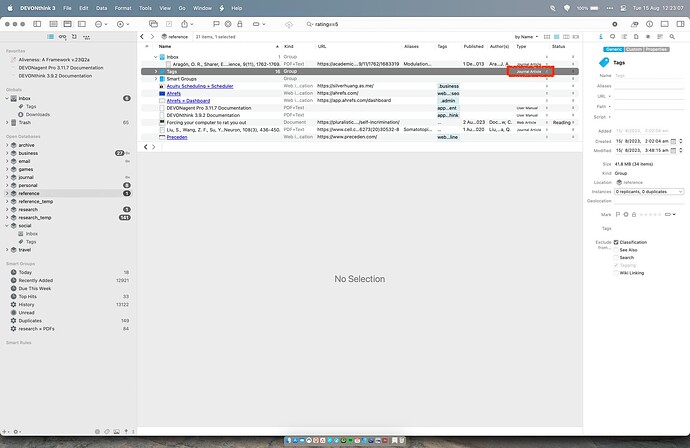Open the Window menu
Viewport: 690px width, 448px height.
(x=202, y=8)
